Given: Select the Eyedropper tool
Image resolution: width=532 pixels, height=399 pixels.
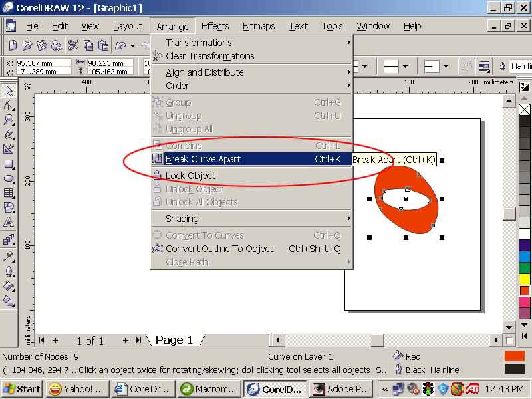Looking at the screenshot, I should (9, 256).
